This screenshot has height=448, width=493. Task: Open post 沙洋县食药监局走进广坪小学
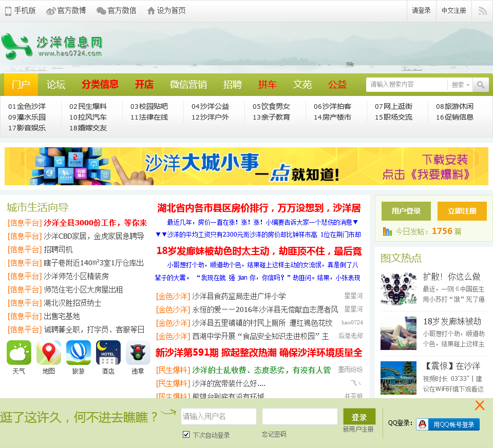point(239,296)
